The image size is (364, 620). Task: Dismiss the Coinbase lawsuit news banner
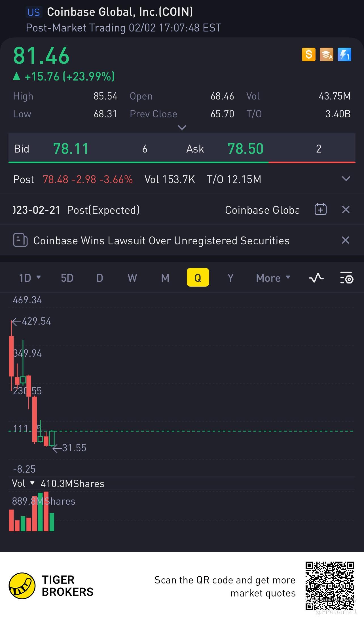[x=345, y=240]
